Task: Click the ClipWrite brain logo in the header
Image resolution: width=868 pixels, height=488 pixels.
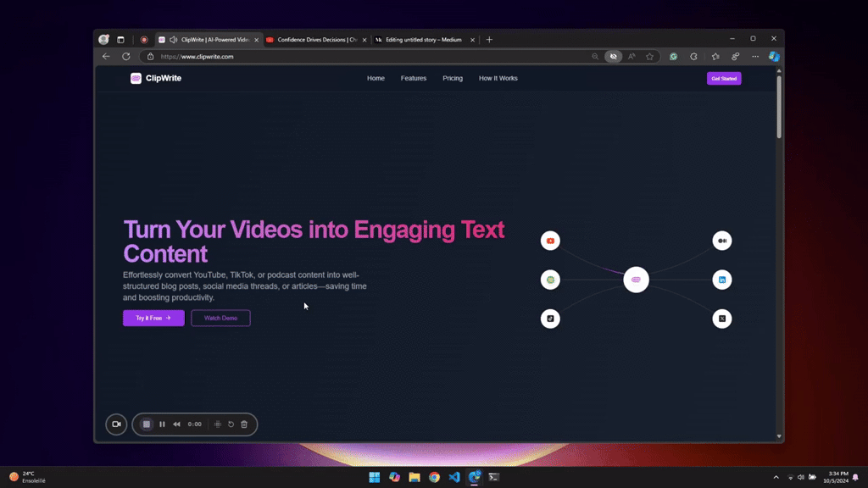Action: (136, 78)
